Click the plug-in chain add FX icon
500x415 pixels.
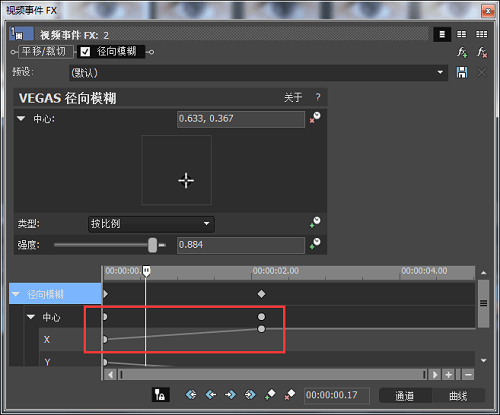click(462, 52)
